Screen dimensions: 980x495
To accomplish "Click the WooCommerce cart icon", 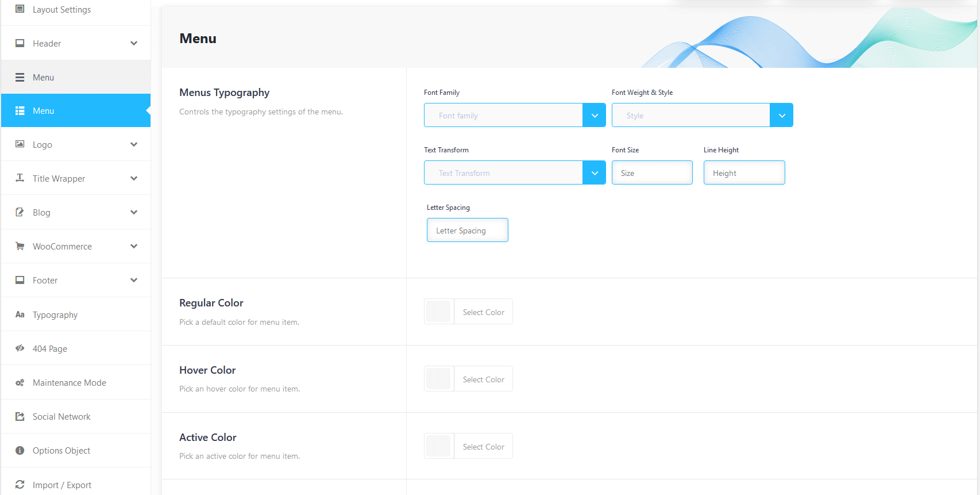I will click(x=20, y=246).
